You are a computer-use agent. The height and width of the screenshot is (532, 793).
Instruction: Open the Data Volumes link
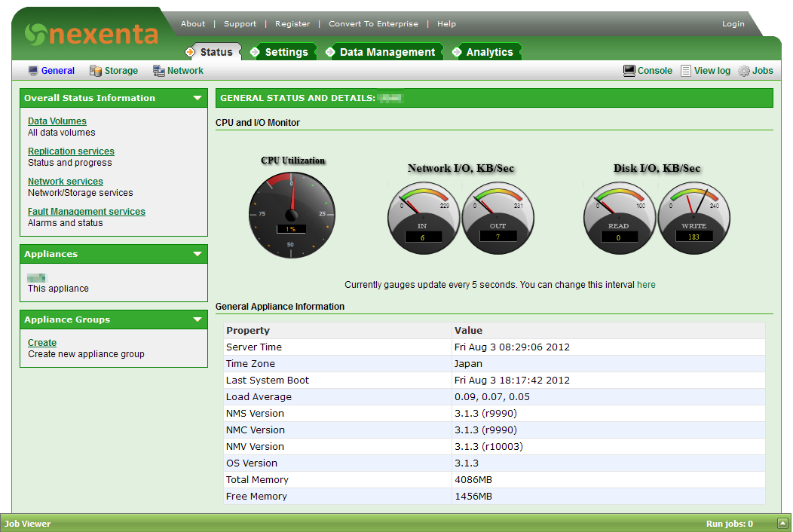tap(57, 121)
